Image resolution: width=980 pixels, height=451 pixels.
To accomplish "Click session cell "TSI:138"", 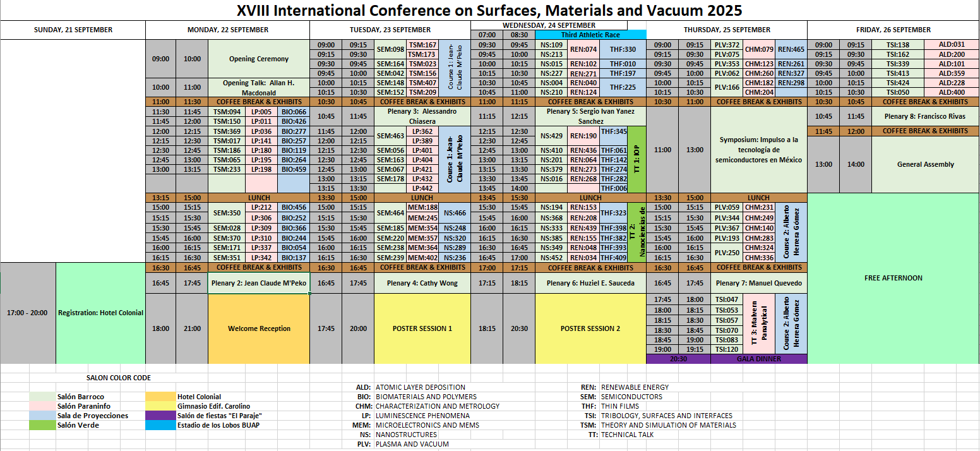I will pyautogui.click(x=897, y=45).
